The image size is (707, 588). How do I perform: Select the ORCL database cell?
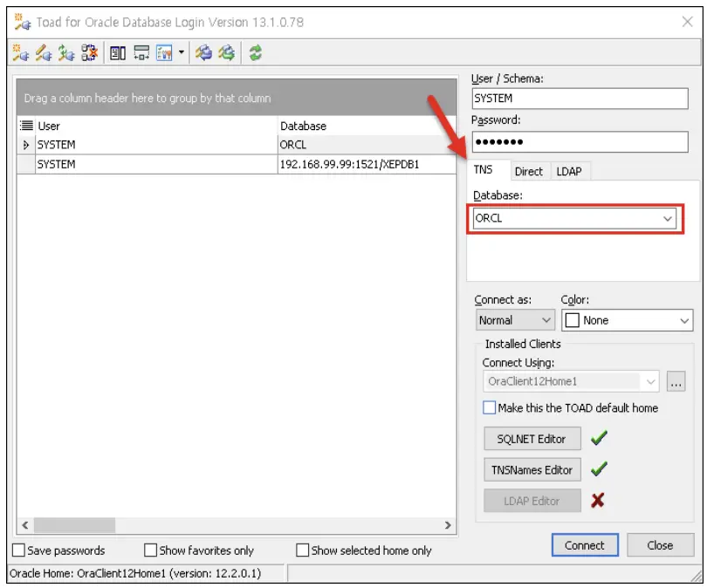pos(367,145)
